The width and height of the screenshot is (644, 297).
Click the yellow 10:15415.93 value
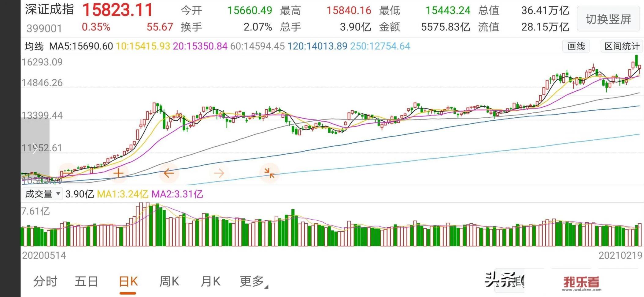[143, 46]
